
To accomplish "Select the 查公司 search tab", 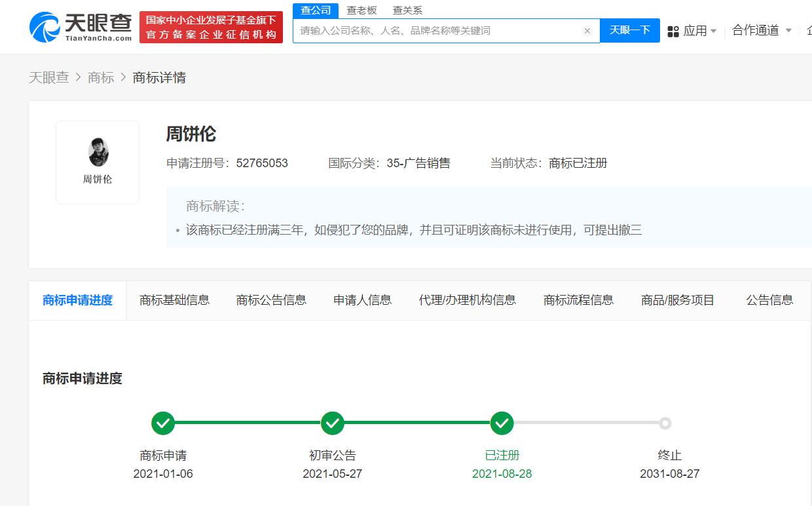I will tap(316, 10).
